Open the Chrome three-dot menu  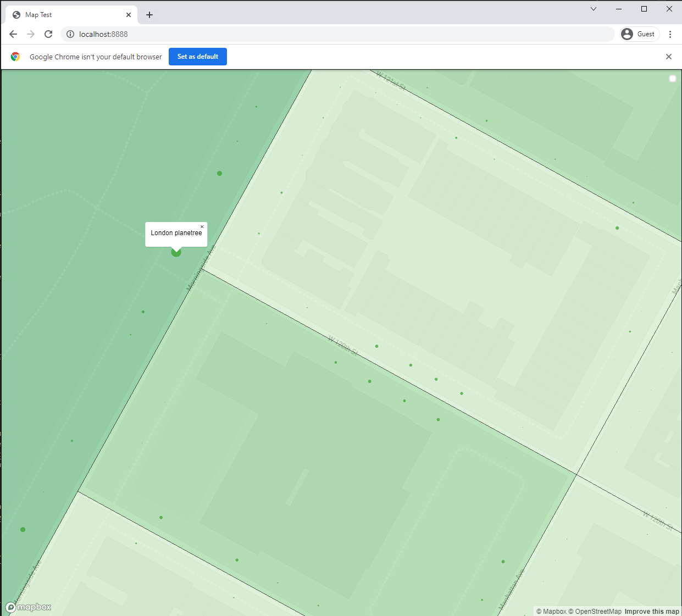(670, 34)
